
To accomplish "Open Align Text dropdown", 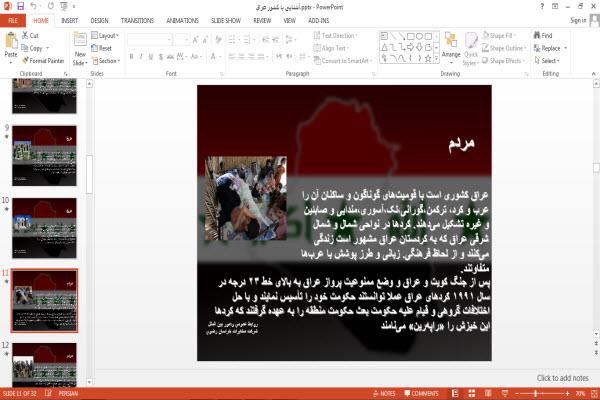I will (x=330, y=48).
